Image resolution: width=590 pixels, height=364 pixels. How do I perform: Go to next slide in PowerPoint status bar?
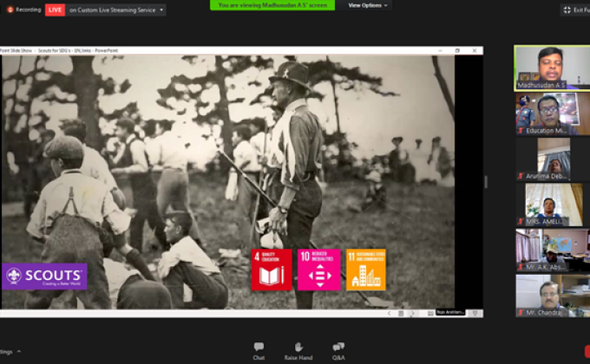point(412,313)
